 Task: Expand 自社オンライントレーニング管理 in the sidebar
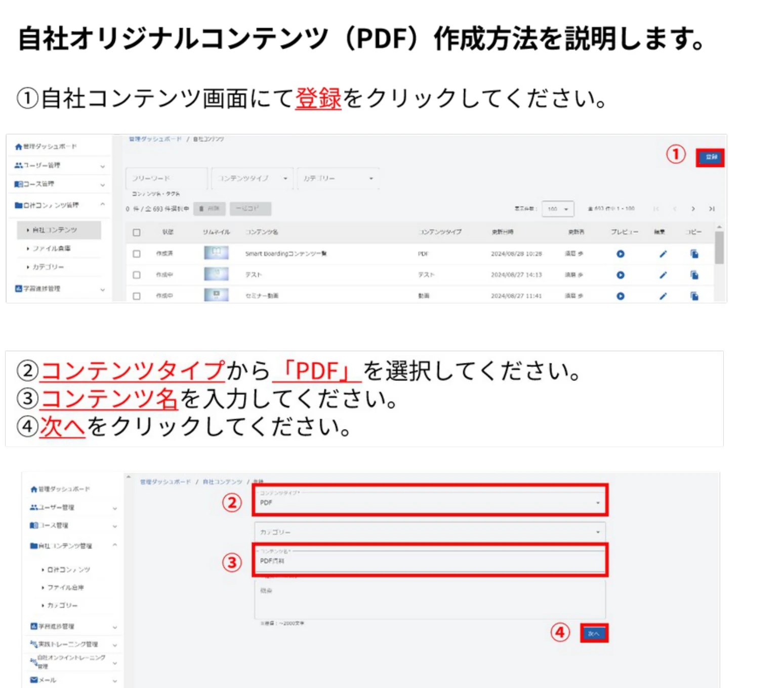[73, 662]
